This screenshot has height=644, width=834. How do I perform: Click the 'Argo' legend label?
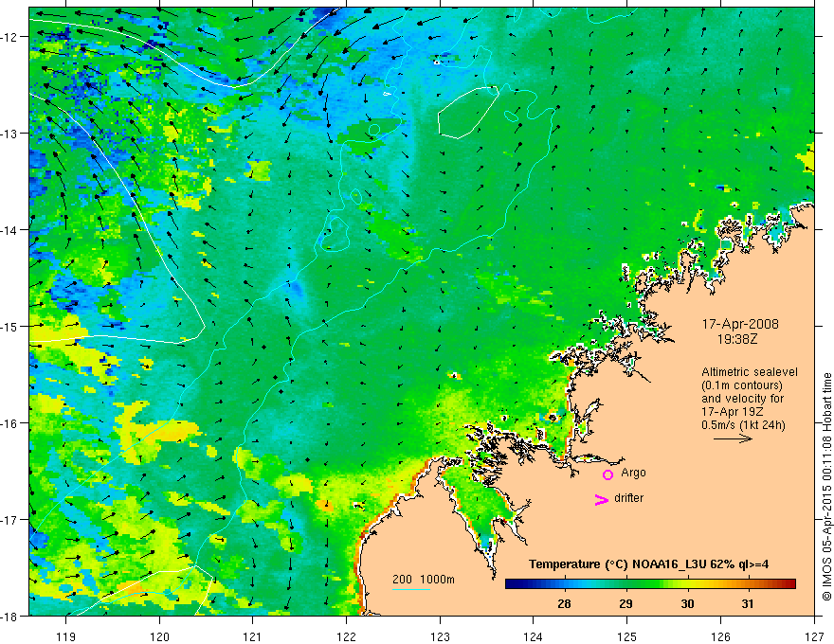633,473
